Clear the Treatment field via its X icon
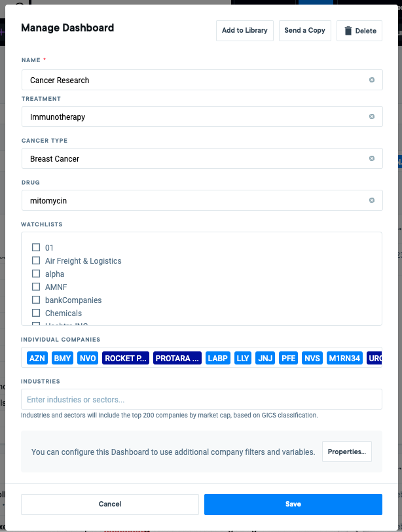Viewport: 402px width, 532px height. (x=372, y=116)
